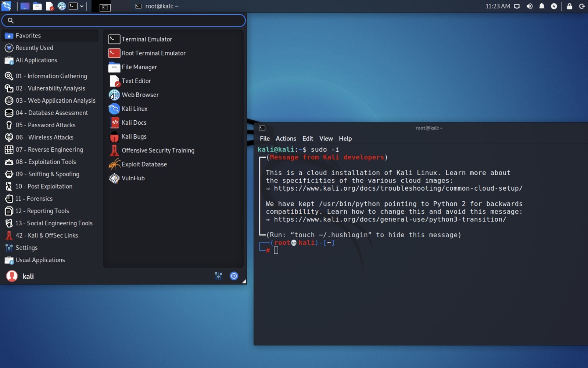Open the Settings category in menu

50,248
